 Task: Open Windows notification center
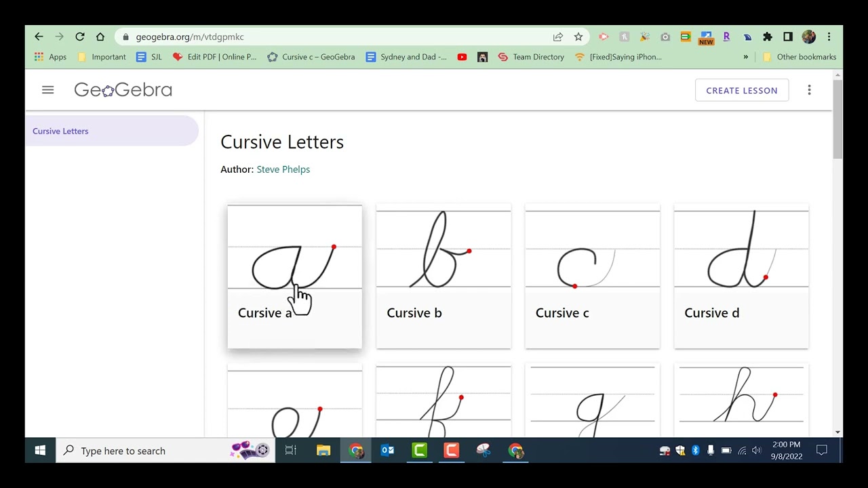(822, 451)
